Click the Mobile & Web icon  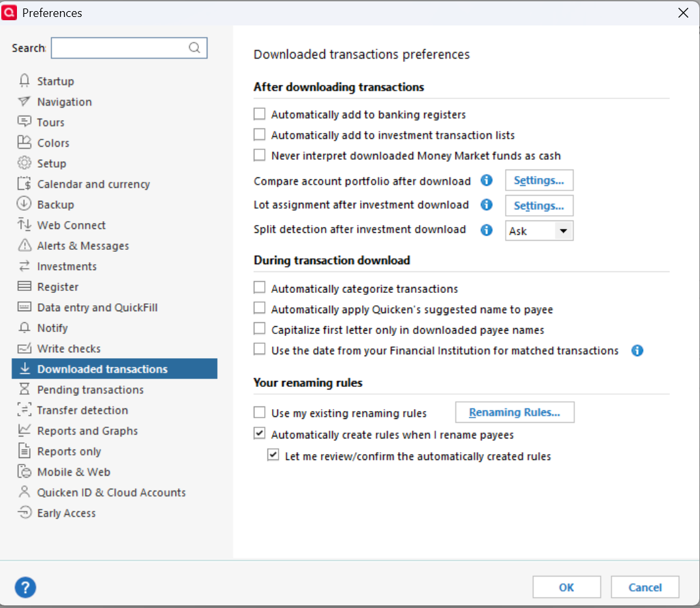[x=25, y=472]
